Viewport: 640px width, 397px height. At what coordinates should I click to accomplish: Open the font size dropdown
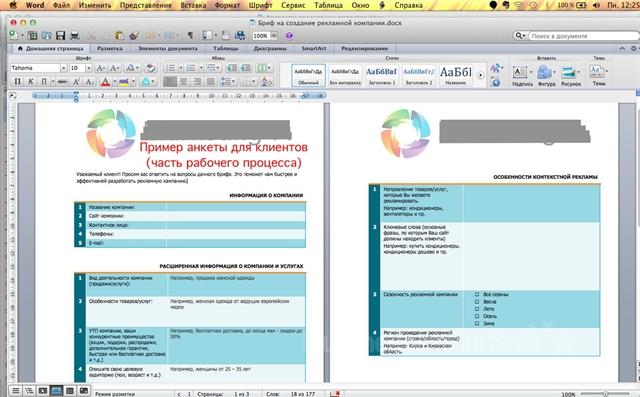(88, 68)
